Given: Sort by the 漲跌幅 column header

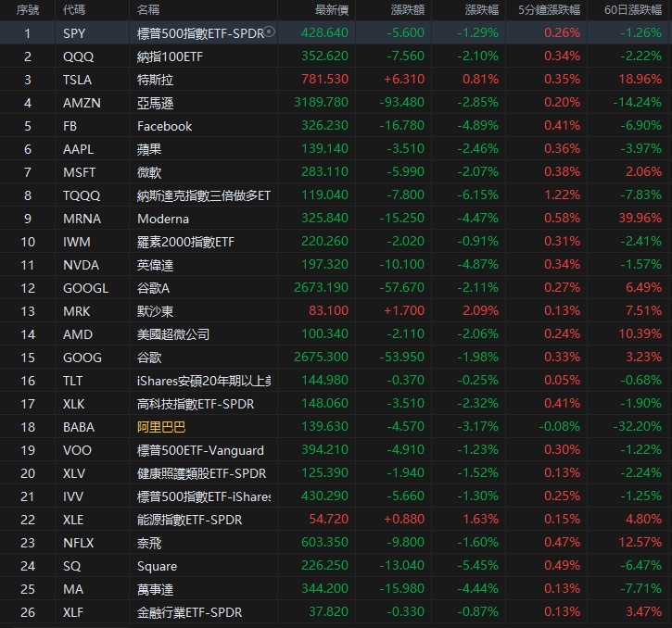Looking at the screenshot, I should (x=481, y=9).
